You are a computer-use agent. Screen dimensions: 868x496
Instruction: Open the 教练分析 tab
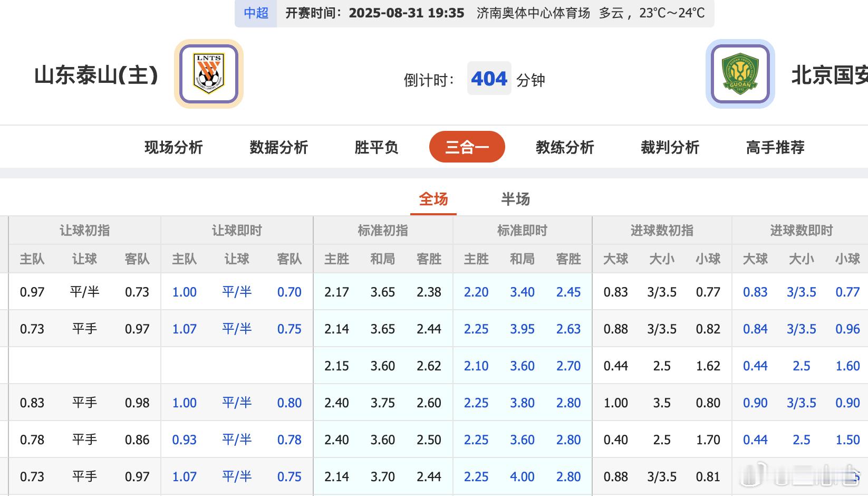(x=565, y=147)
